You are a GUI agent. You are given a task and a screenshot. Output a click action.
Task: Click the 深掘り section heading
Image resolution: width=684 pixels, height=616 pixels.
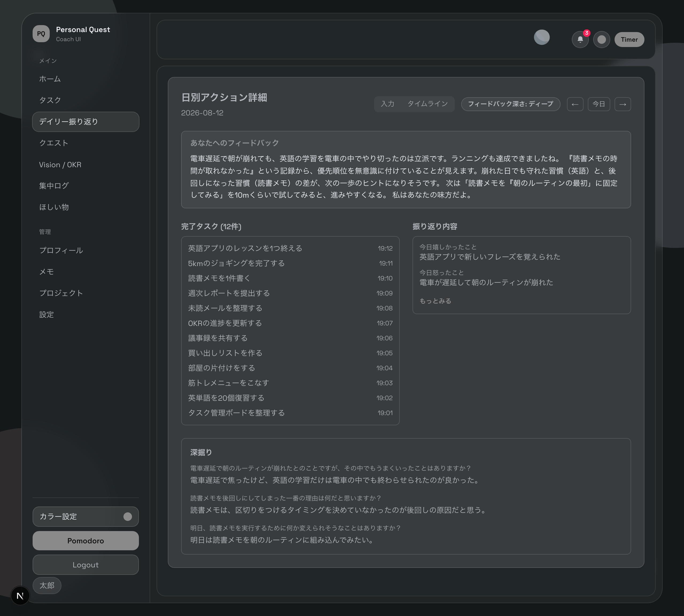(x=201, y=452)
